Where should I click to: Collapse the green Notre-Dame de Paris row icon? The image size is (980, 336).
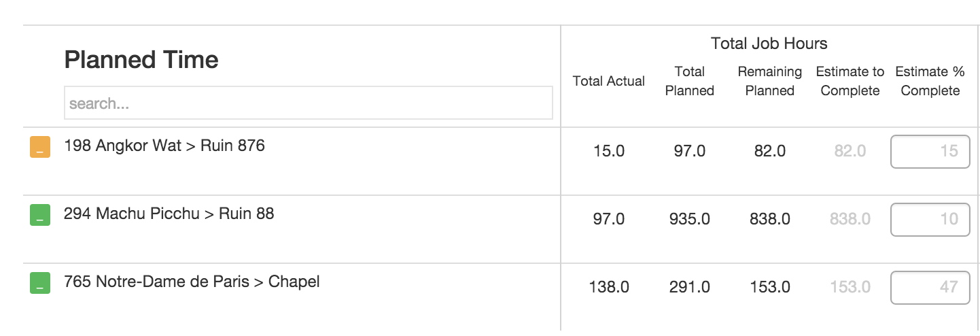(40, 284)
